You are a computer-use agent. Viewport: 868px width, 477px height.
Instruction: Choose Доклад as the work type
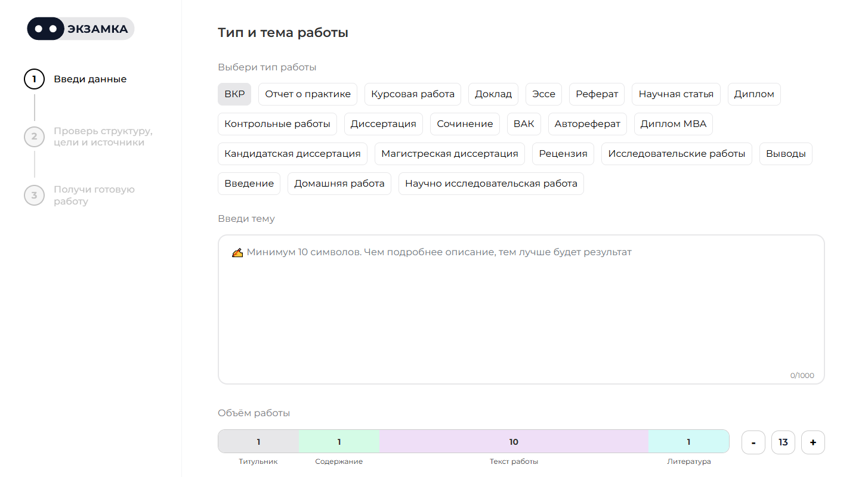[493, 94]
